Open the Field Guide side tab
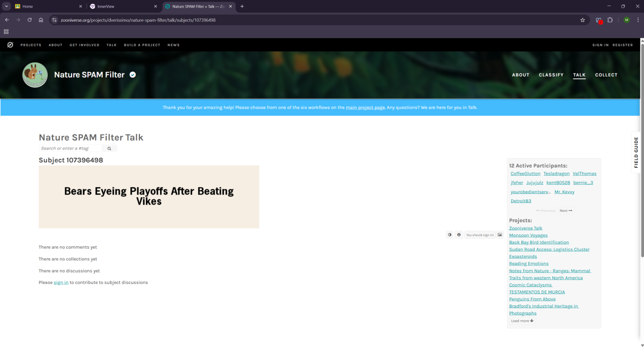 tap(636, 152)
